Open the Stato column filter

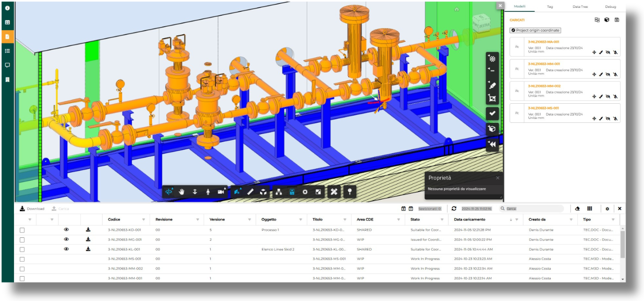coord(442,220)
